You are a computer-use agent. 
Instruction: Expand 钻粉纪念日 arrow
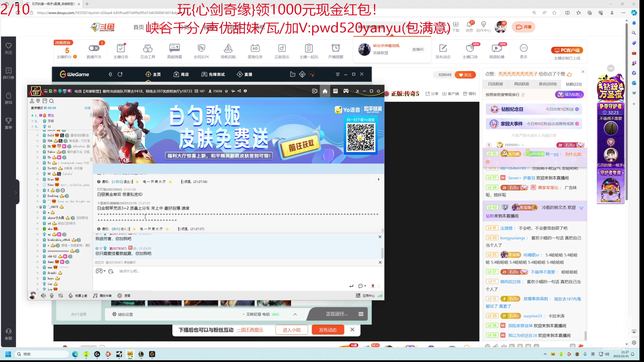tap(577, 109)
